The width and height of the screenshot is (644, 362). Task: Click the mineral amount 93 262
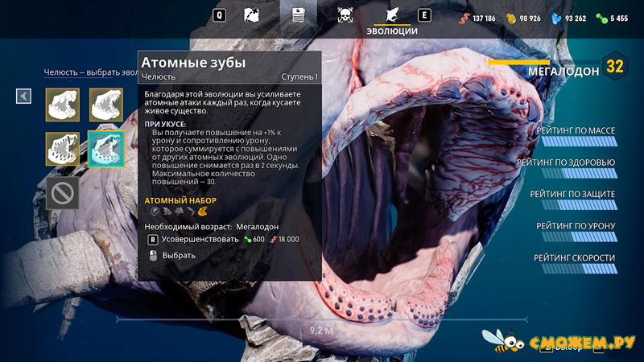576,19
